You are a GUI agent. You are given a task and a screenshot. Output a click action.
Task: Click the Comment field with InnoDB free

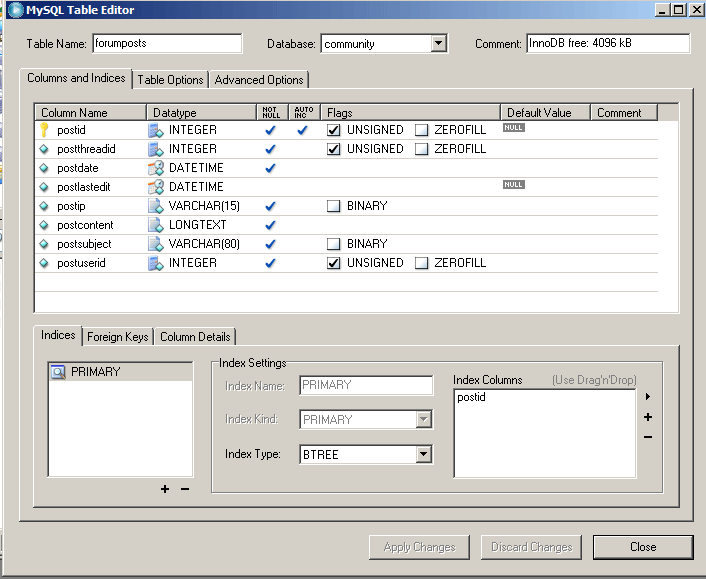(608, 43)
